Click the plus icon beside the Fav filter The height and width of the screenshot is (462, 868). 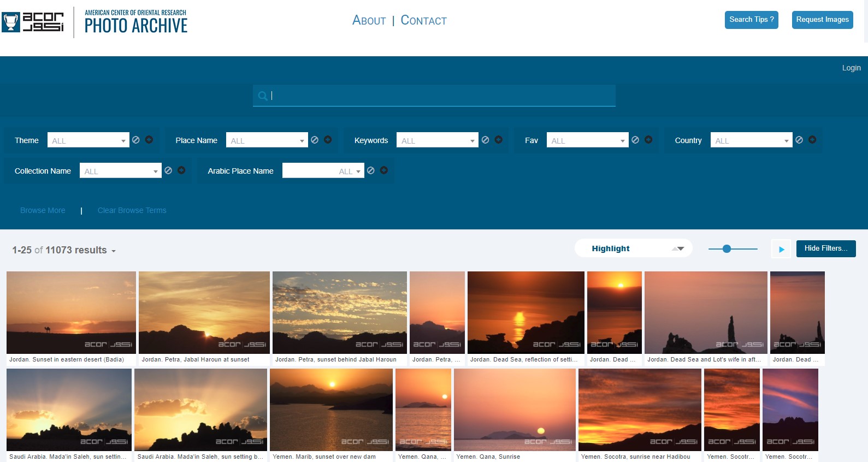[x=648, y=140]
